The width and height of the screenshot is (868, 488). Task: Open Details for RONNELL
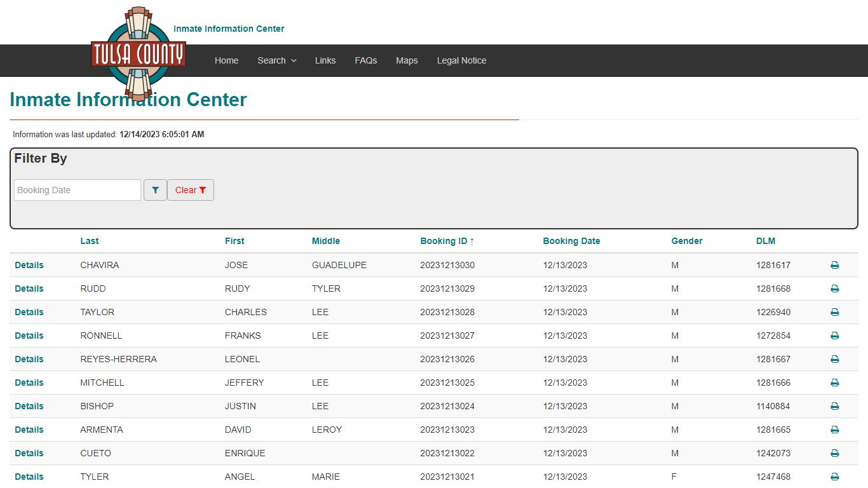pos(29,335)
